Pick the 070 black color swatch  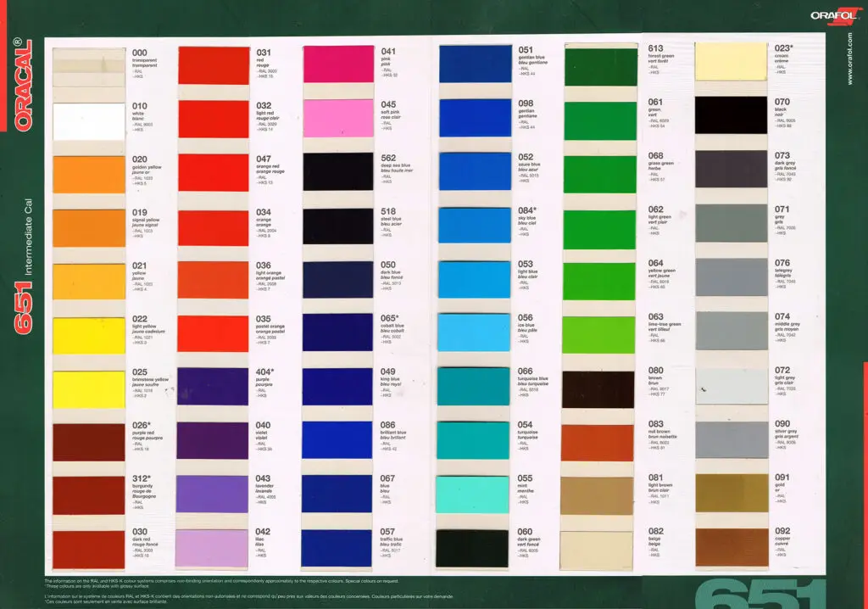pos(731,115)
